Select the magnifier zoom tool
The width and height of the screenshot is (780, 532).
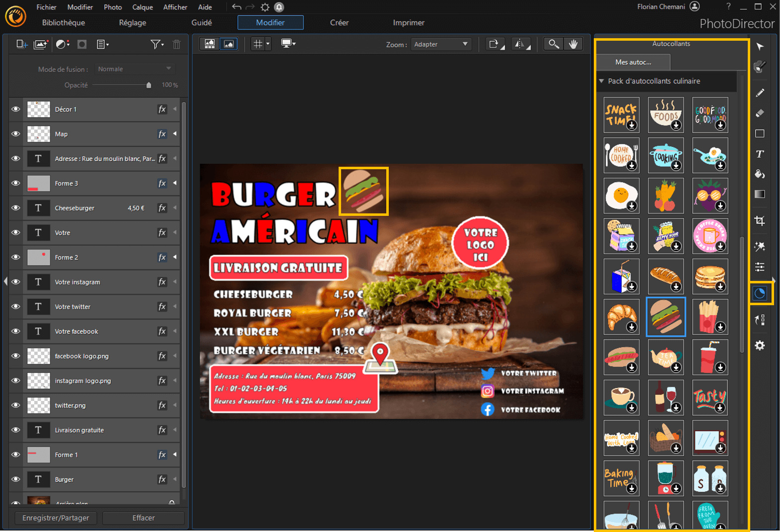click(554, 44)
